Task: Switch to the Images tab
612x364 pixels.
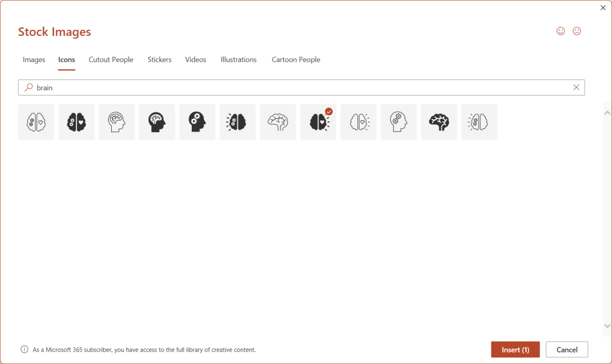Action: click(x=33, y=59)
